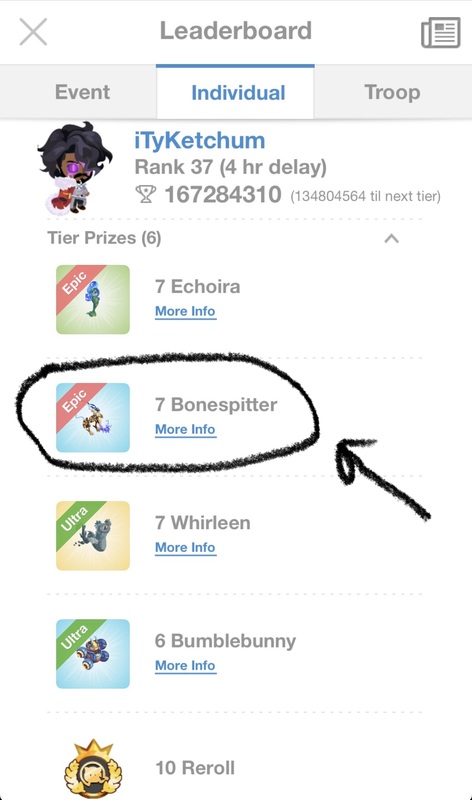Viewport: 472px width, 800px height.
Task: Tap the iTyKetchum player avatar
Action: coord(75,168)
